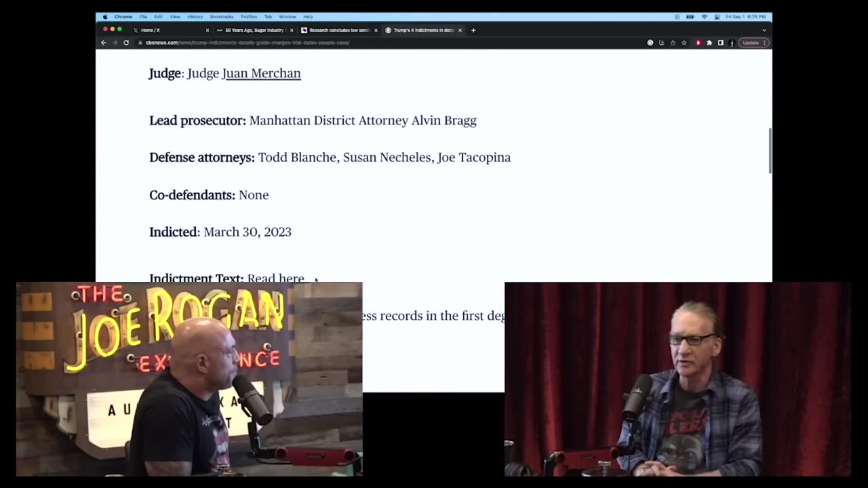
Task: Open the Profiles menu
Action: 249,16
